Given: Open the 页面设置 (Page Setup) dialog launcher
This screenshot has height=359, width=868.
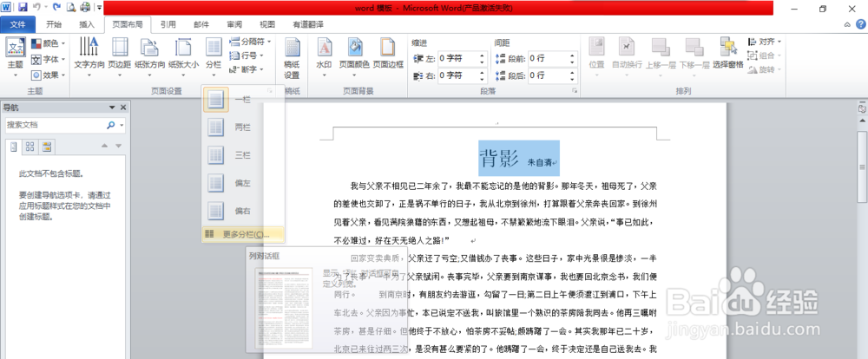Looking at the screenshot, I should point(270,90).
